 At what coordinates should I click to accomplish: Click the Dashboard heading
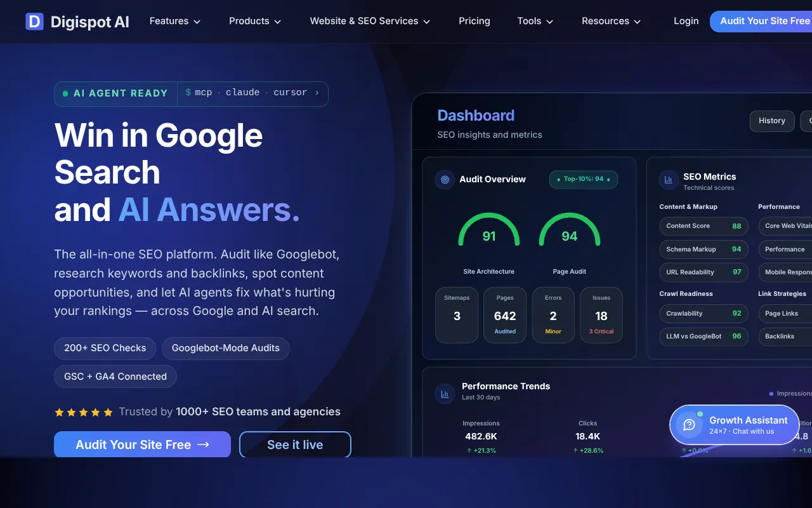coord(476,116)
